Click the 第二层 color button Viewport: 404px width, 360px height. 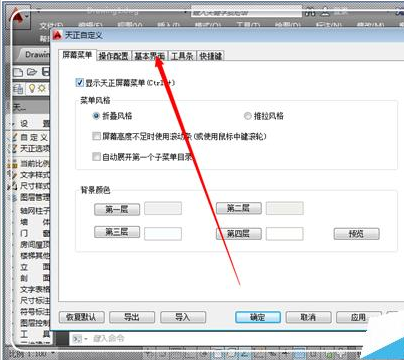[x=239, y=208]
